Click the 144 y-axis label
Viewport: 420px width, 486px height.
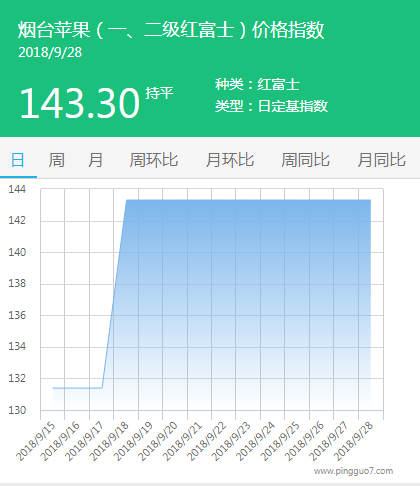[17, 189]
